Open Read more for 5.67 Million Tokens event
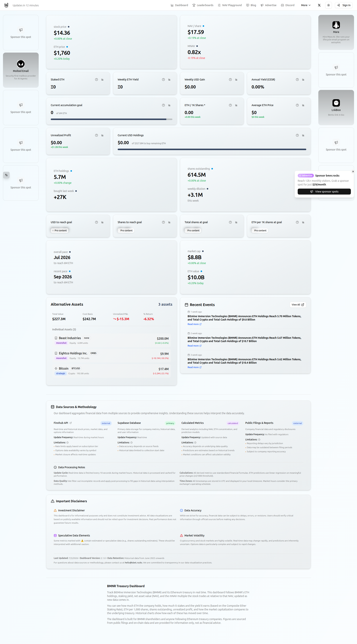 tap(194, 346)
